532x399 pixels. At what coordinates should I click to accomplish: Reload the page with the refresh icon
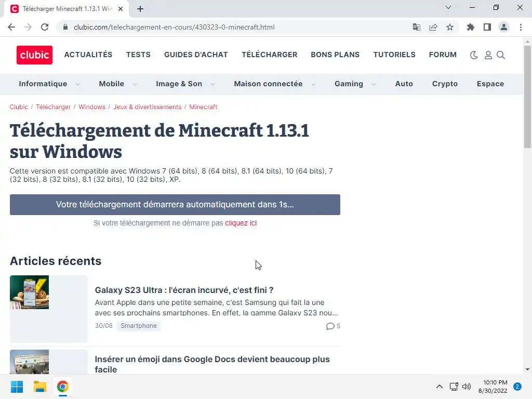pos(45,27)
